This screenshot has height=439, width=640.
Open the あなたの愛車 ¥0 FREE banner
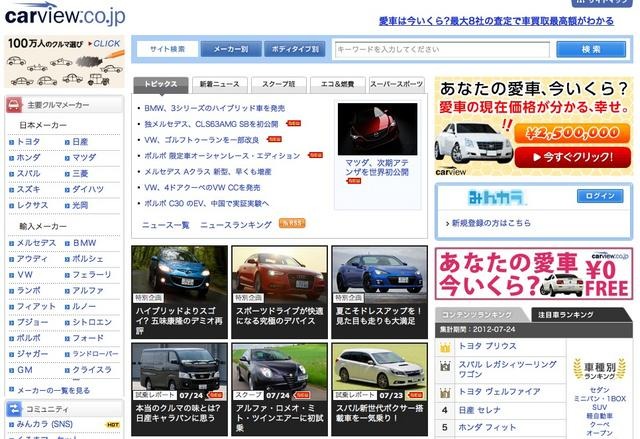[534, 274]
